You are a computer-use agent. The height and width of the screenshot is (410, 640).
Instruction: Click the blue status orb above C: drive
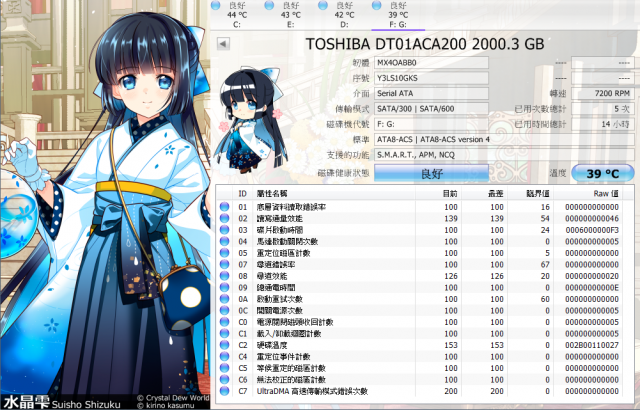pyautogui.click(x=216, y=5)
